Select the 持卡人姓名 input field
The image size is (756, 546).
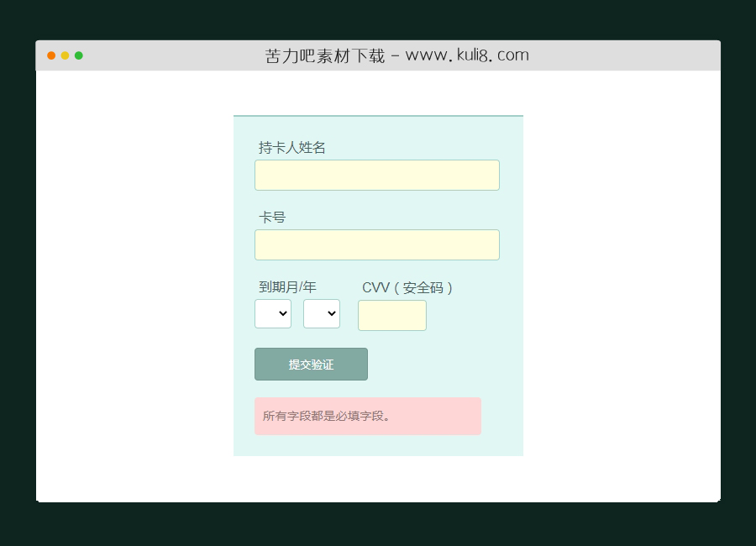pyautogui.click(x=376, y=175)
